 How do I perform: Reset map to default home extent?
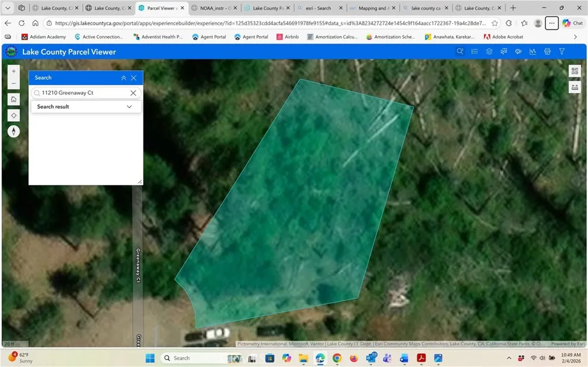tap(14, 99)
